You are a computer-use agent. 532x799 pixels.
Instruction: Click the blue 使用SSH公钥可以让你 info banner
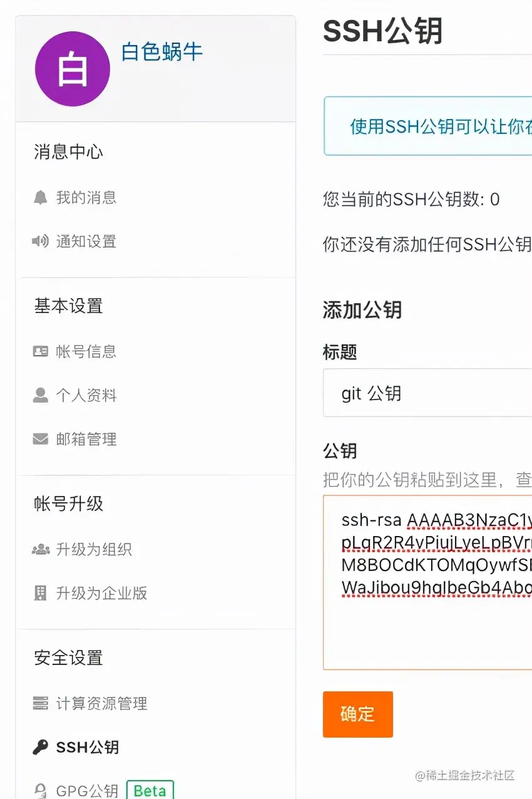(428, 126)
